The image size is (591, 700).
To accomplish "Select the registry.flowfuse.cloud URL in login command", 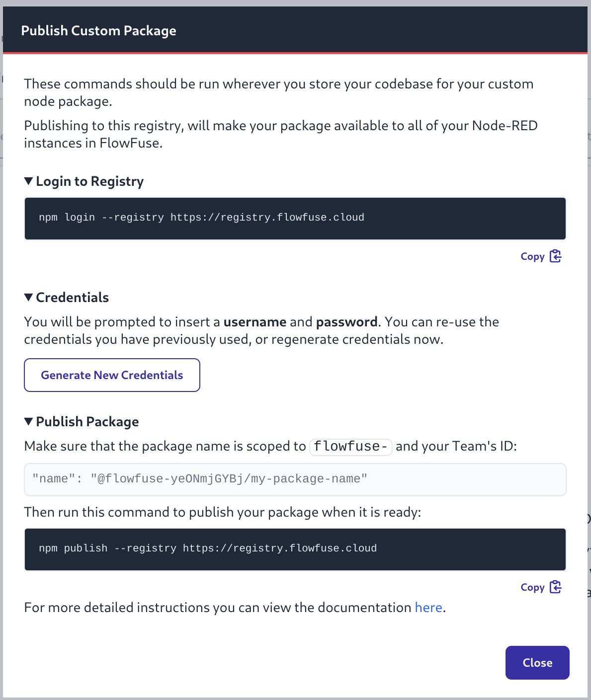I will (267, 217).
